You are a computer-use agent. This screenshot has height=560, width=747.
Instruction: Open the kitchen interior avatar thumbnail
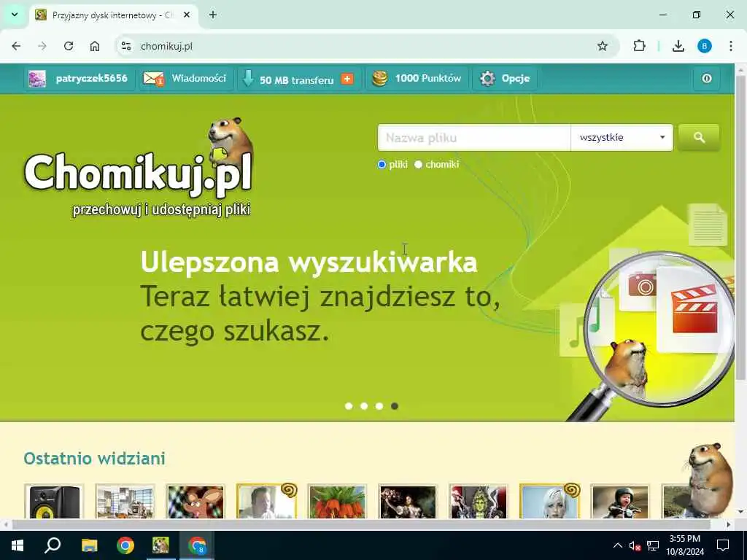click(x=125, y=502)
